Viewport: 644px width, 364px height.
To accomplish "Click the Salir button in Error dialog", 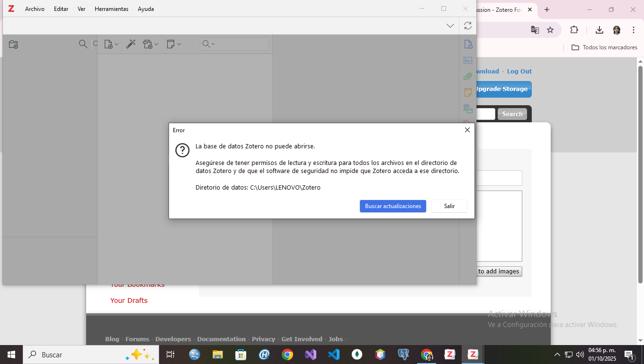I will coord(449,206).
